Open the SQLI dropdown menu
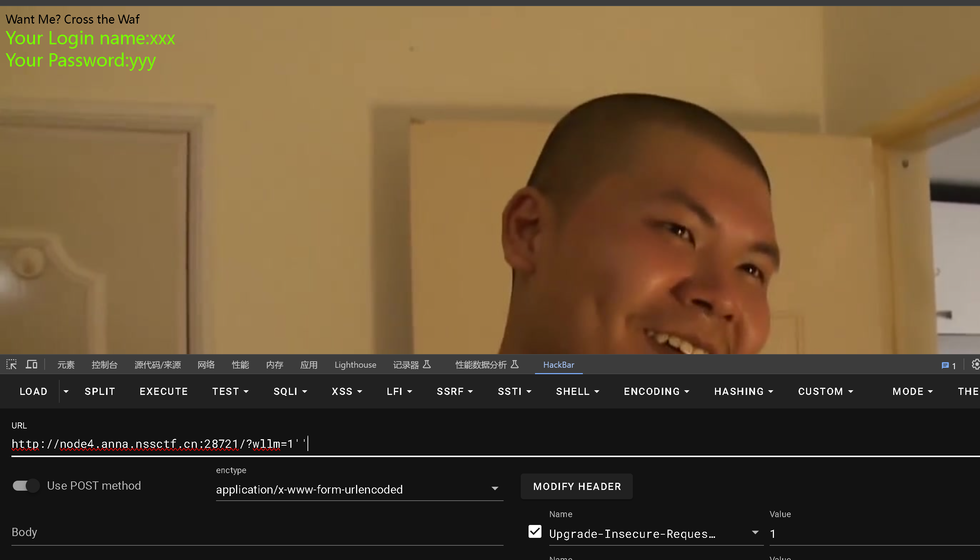This screenshot has width=980, height=560. point(290,392)
